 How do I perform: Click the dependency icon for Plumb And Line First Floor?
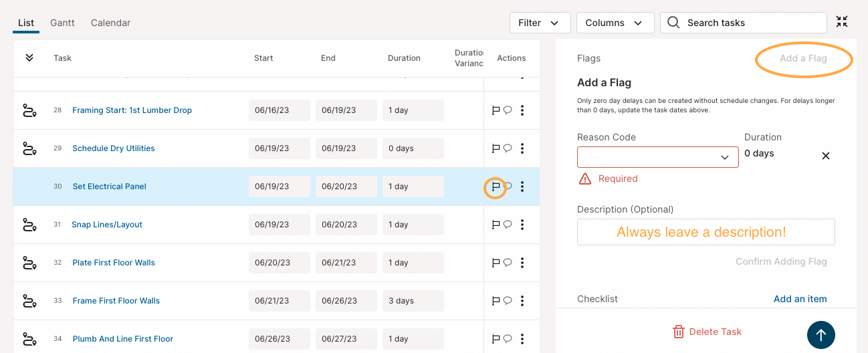[29, 339]
